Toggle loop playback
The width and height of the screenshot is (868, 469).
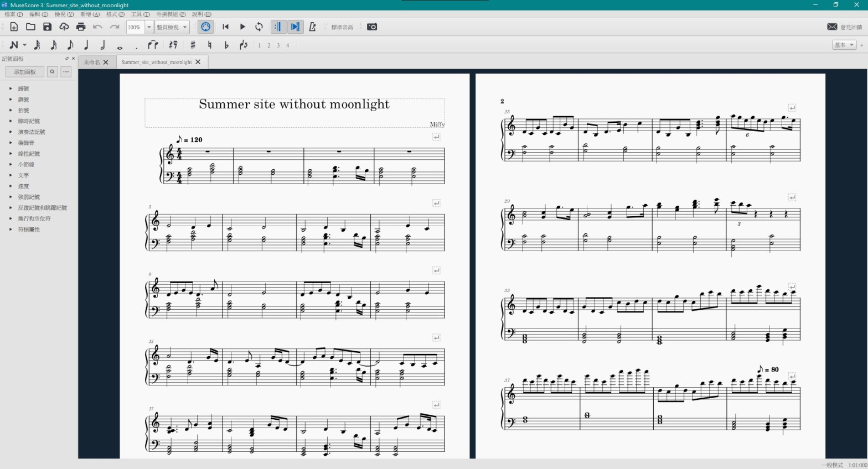[259, 27]
